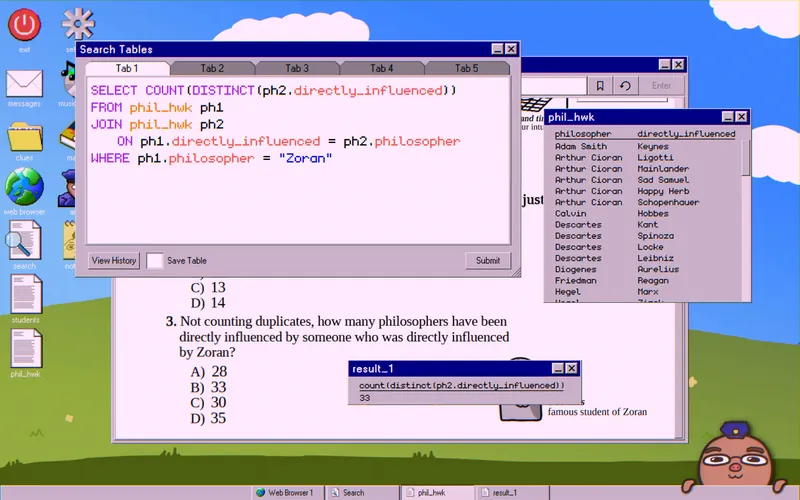800x500 pixels.
Task: Select answer D) 14 on the web page
Action: pos(208,303)
